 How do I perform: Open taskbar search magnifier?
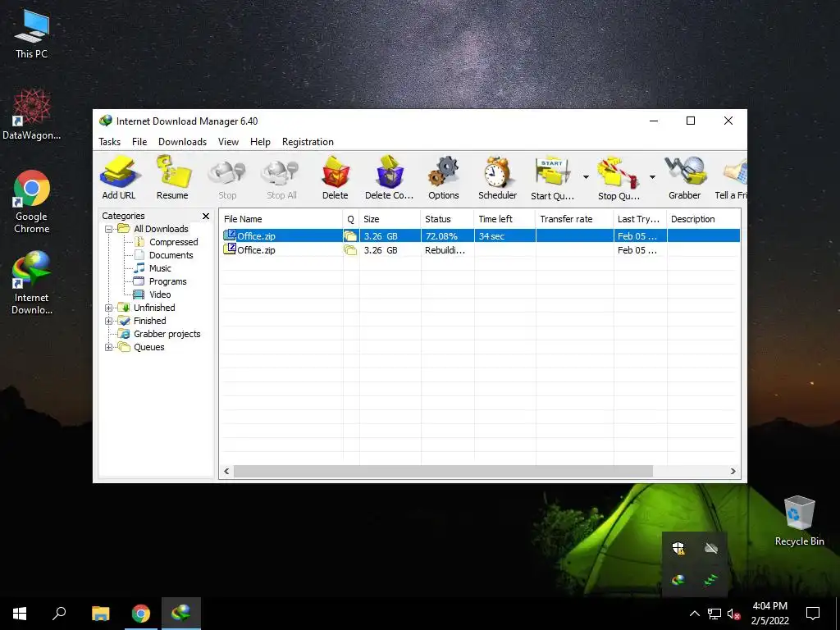click(59, 614)
